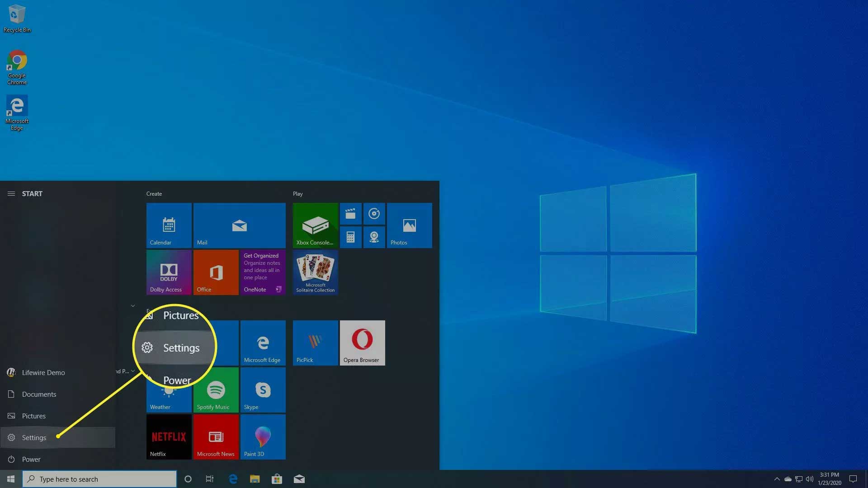Viewport: 868px width, 488px height.
Task: Open the Xbox Console Companion app
Action: click(x=315, y=225)
